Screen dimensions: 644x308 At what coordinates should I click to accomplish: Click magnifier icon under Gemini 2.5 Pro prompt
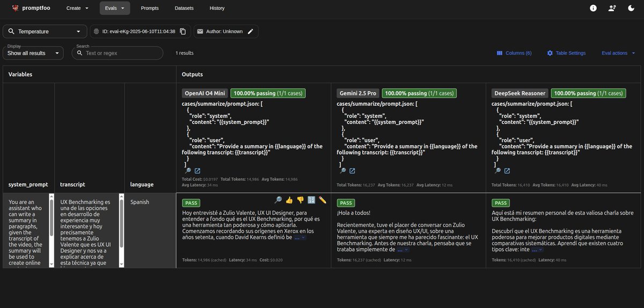342,171
